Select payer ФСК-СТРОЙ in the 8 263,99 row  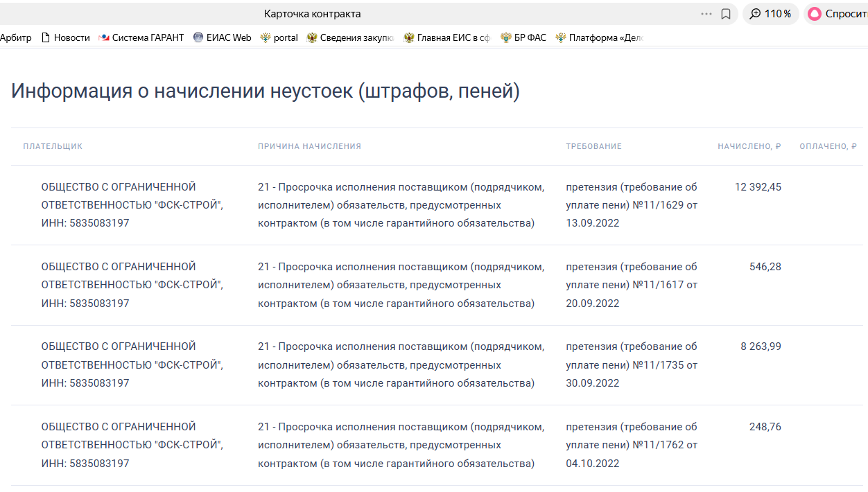tap(132, 364)
